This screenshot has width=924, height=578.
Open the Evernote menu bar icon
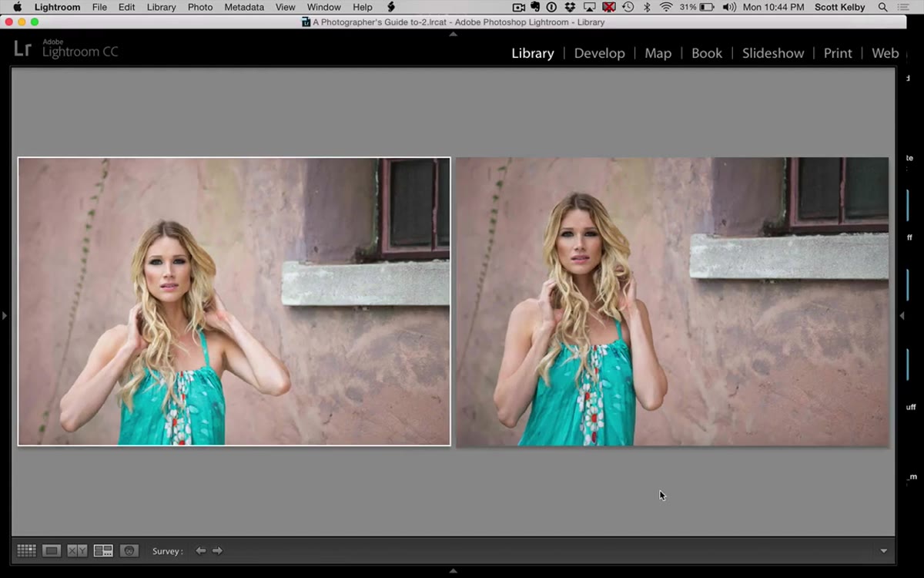[535, 7]
